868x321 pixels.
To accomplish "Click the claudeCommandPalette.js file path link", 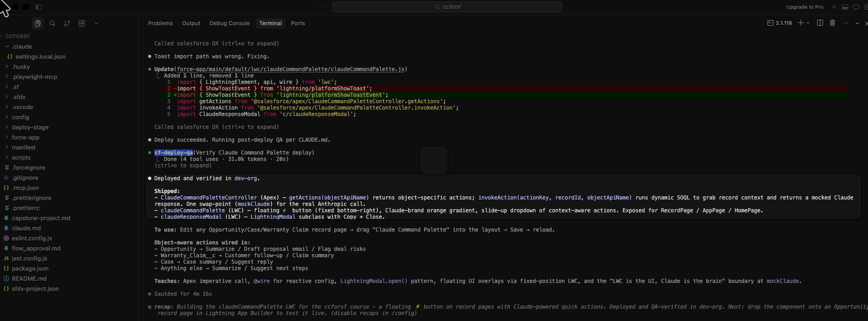I will (x=290, y=69).
